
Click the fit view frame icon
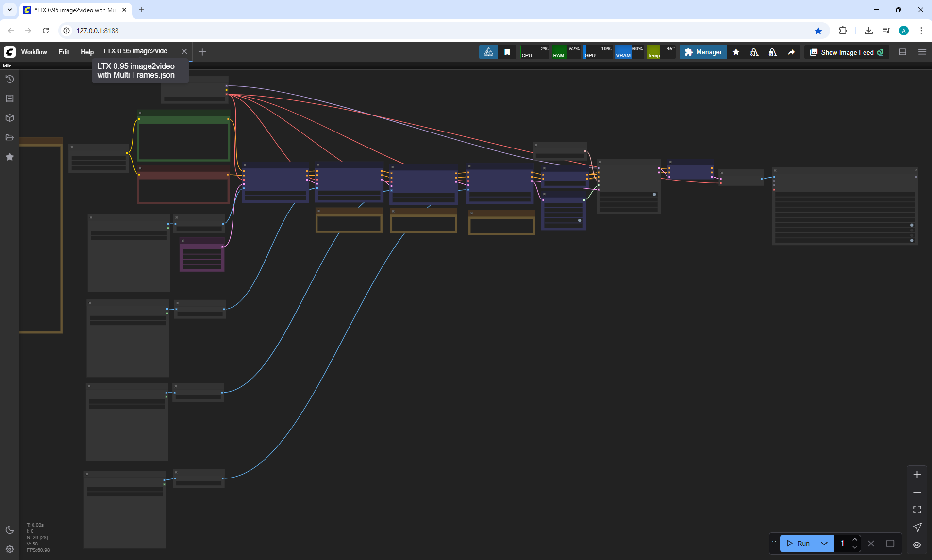pyautogui.click(x=917, y=510)
